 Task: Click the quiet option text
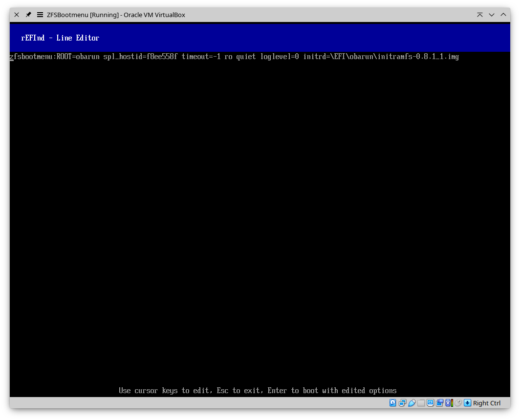tap(246, 57)
